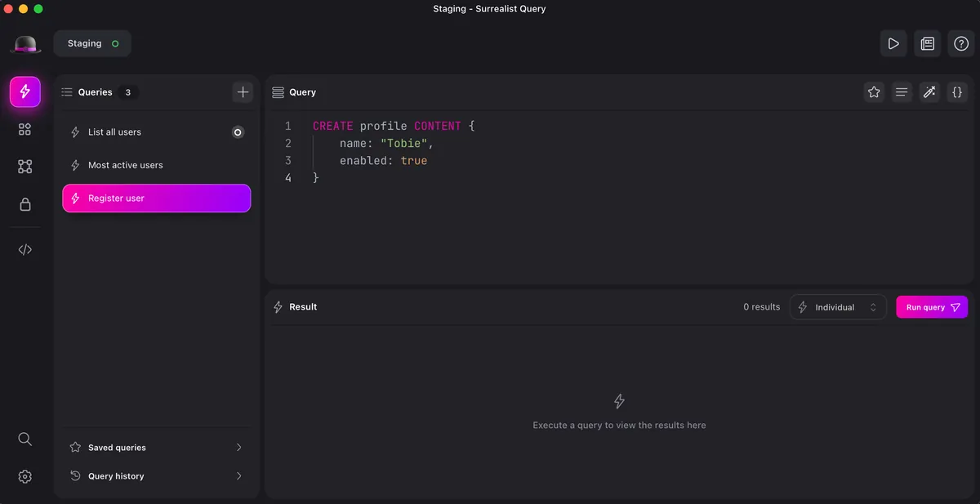980x504 pixels.
Task: Open the List all users query
Action: [x=156, y=132]
